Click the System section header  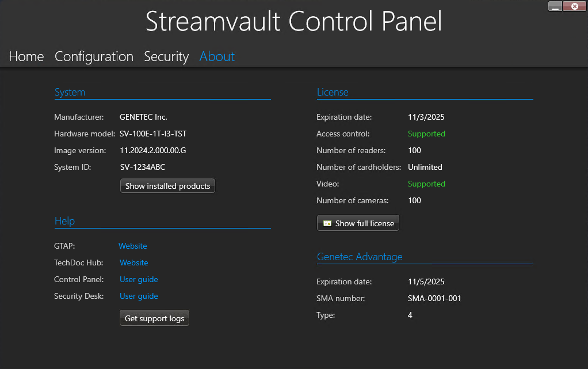(70, 92)
